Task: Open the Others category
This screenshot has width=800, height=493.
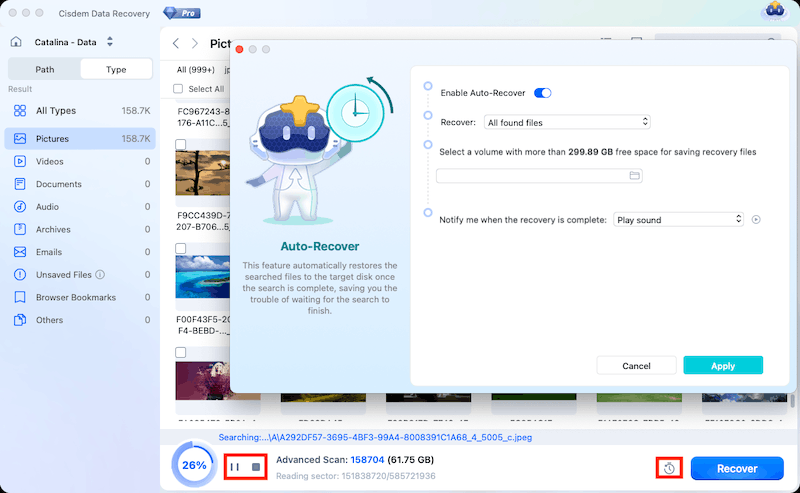Action: [x=80, y=320]
